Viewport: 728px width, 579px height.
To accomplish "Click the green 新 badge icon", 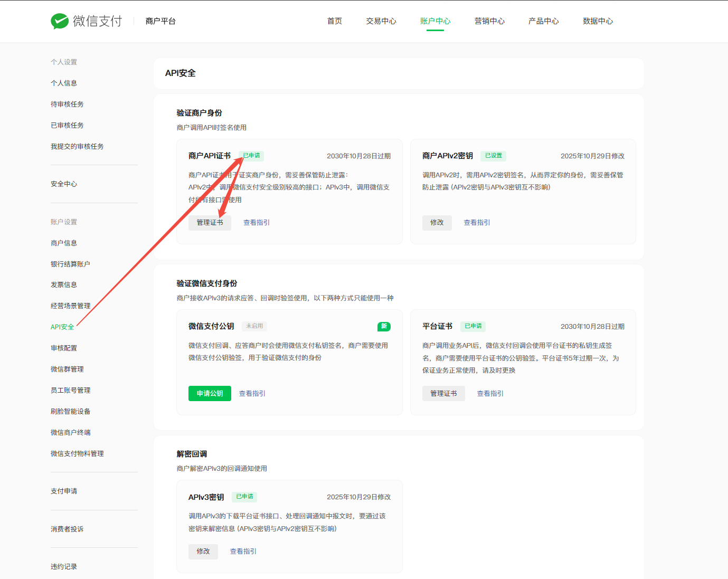I will click(384, 326).
